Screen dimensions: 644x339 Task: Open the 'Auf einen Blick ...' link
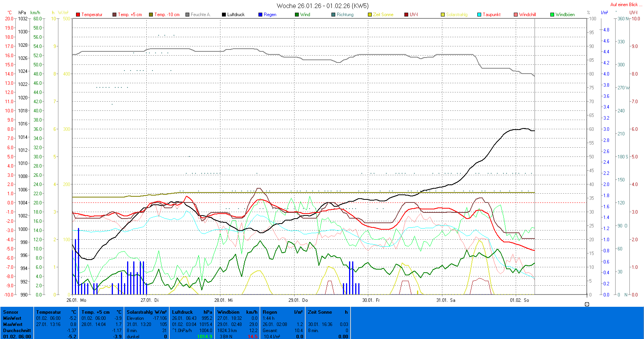click(x=626, y=5)
